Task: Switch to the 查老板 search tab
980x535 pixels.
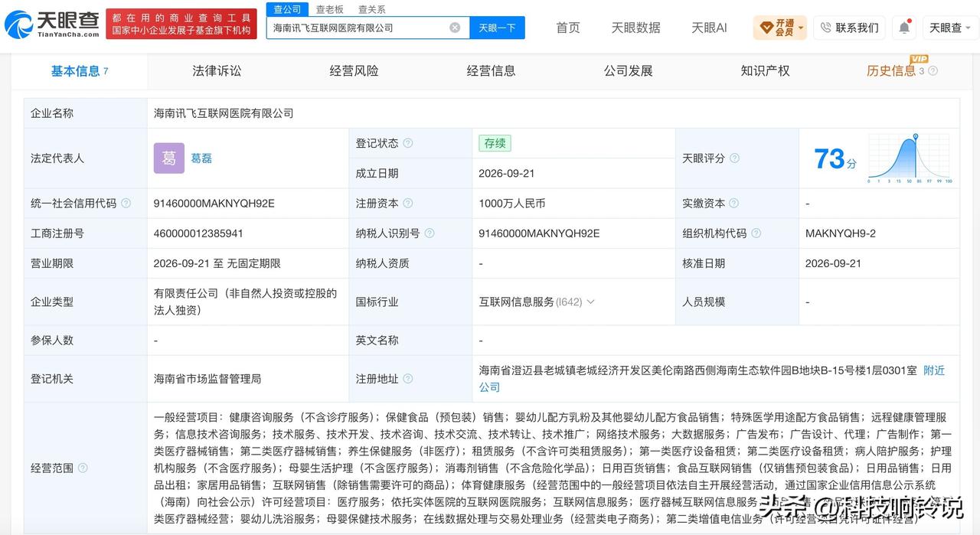Action: [330, 9]
